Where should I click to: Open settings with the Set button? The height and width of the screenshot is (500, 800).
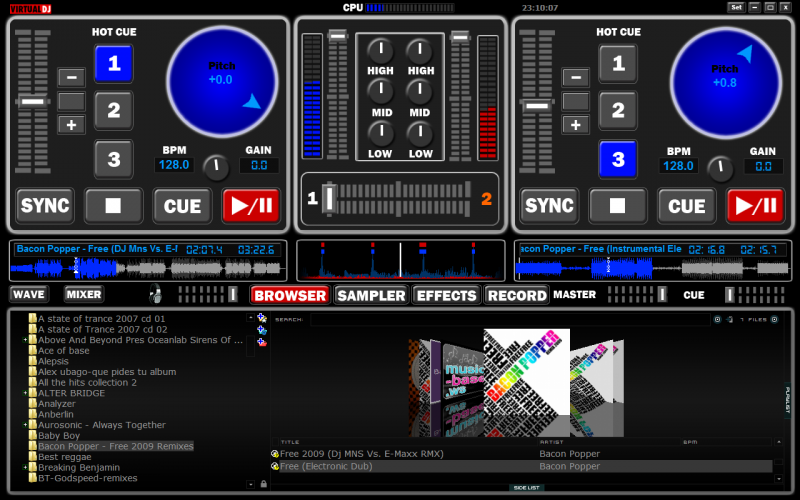click(x=736, y=7)
